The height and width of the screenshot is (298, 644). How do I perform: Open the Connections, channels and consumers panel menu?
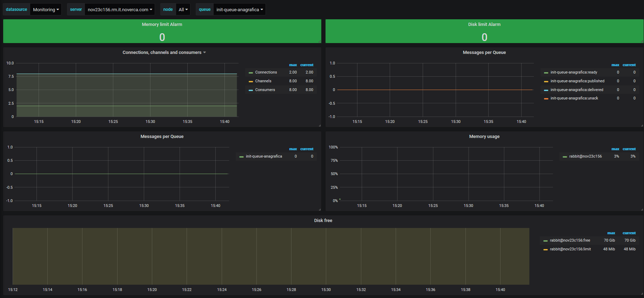pyautogui.click(x=164, y=53)
